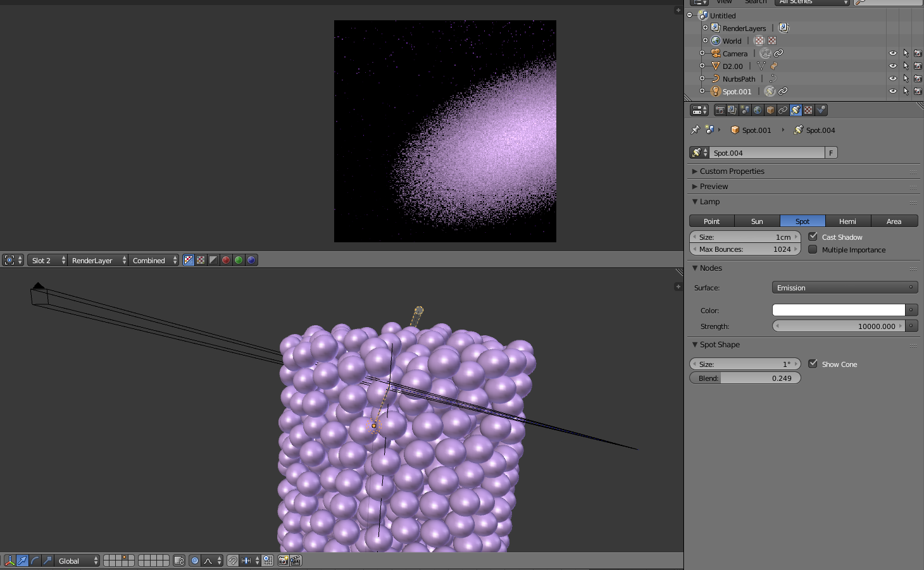Viewport: 924px width, 570px height.
Task: Uncheck the Show Cone checkbox
Action: point(813,364)
